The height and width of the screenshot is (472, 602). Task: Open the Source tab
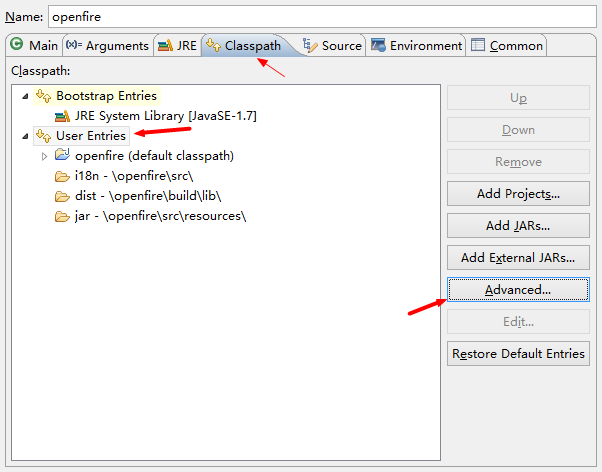(x=332, y=45)
